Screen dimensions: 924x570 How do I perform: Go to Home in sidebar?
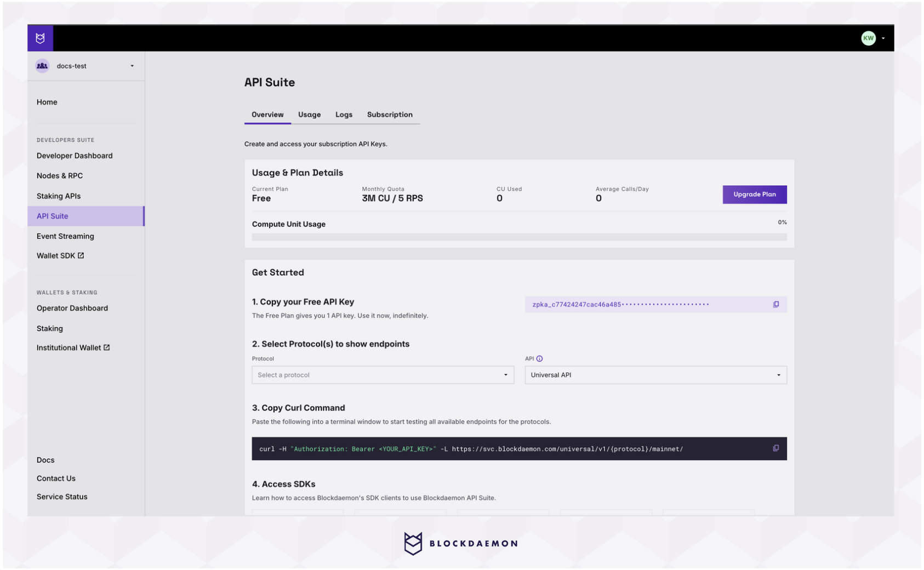(47, 102)
